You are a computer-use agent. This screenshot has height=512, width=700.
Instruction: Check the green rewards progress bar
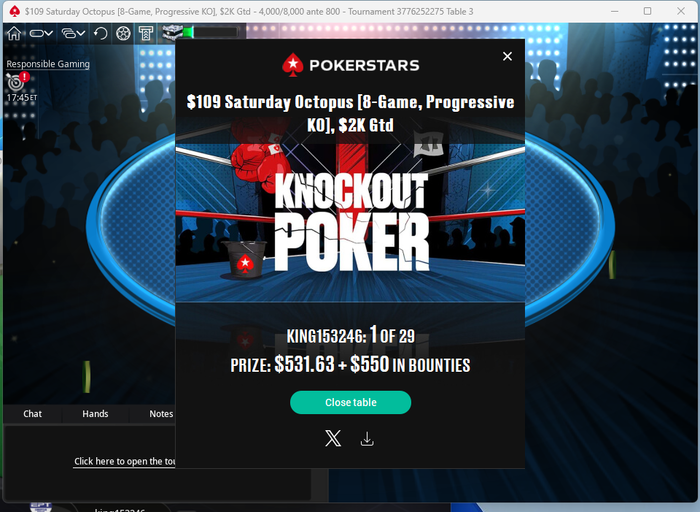211,33
